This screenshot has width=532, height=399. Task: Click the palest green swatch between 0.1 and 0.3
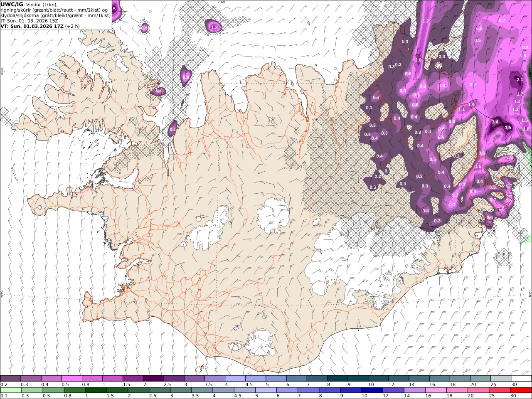(x=11, y=390)
